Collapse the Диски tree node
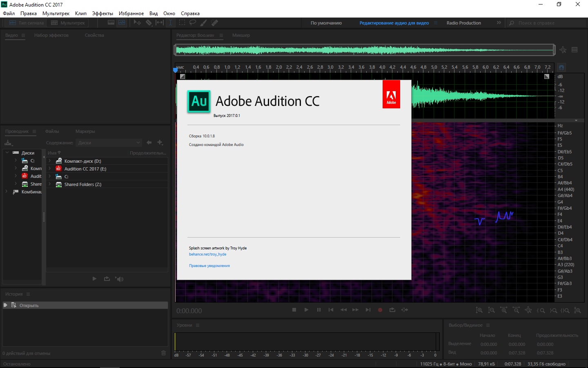588x368 pixels. click(7, 153)
